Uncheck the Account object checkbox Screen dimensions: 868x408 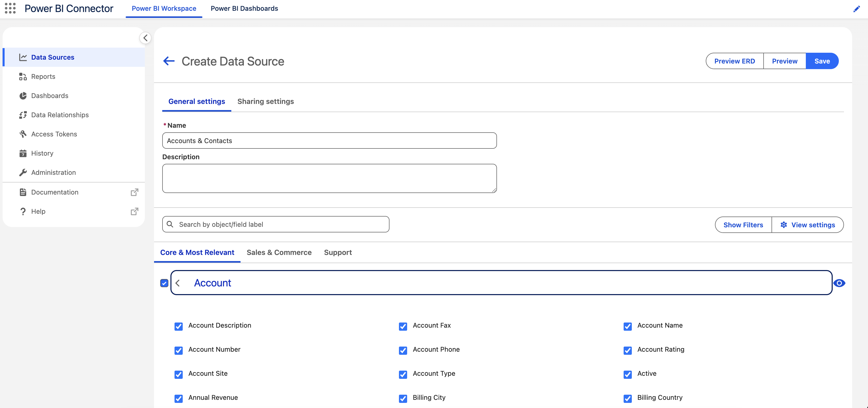(x=164, y=283)
